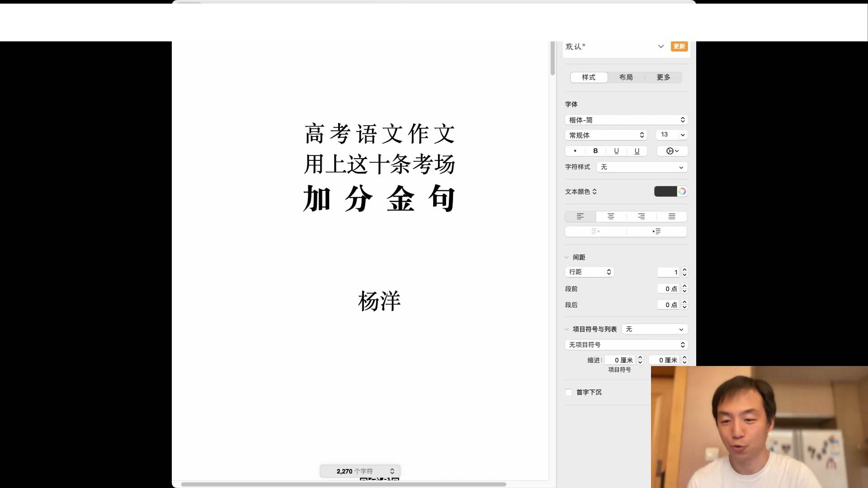This screenshot has height=488, width=868.
Task: Click the single underline button
Action: pyautogui.click(x=616, y=151)
